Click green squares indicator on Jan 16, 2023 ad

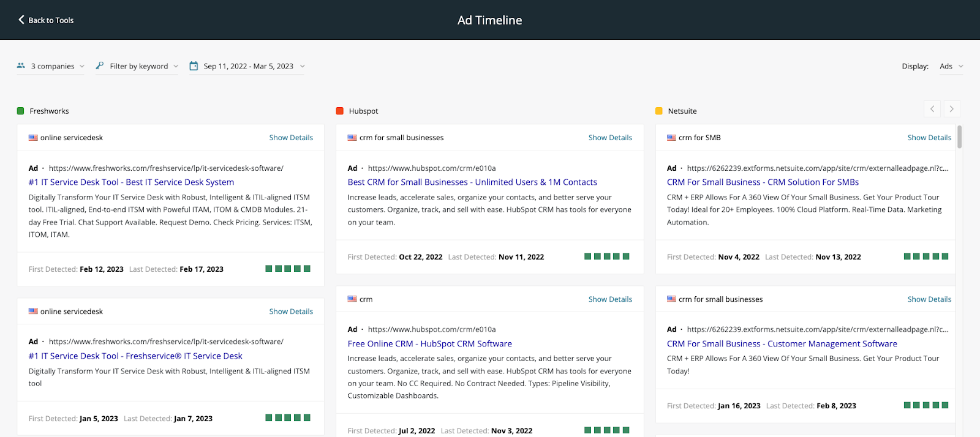[926, 405]
